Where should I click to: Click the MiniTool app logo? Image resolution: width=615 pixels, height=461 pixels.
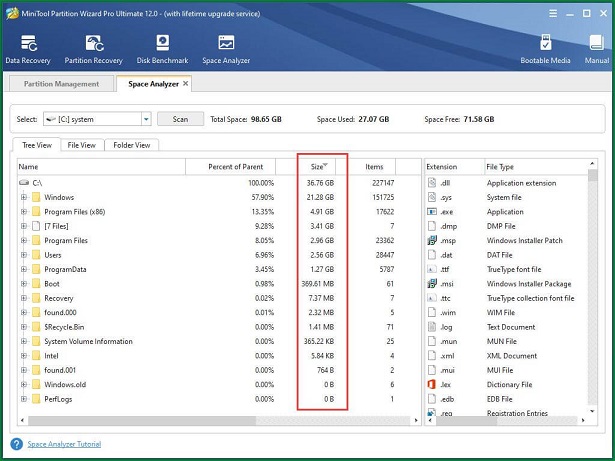coord(12,14)
